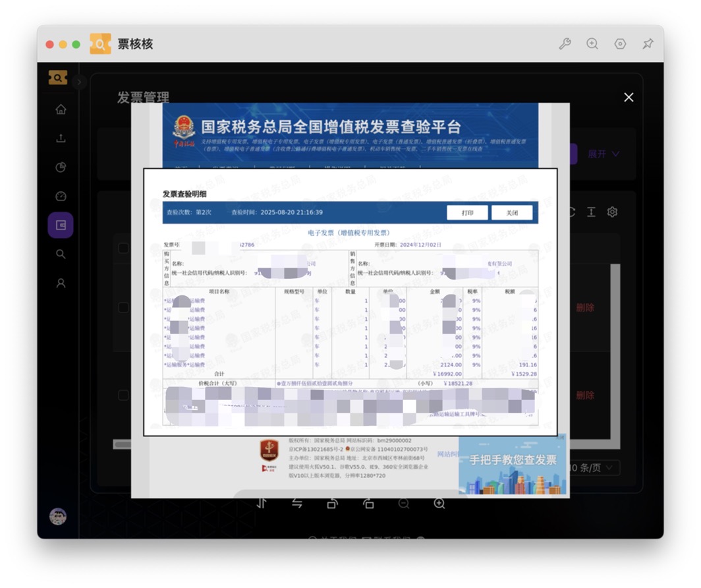
Task: Go to Home in the sidebar
Action: (61, 109)
